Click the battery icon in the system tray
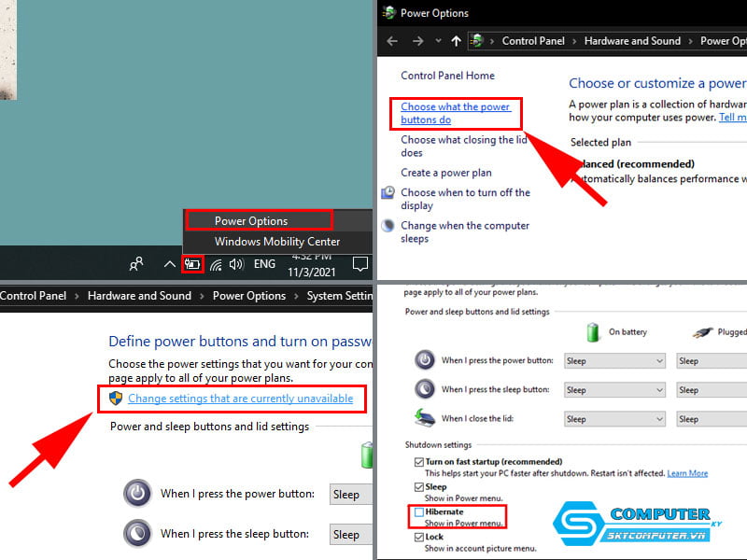The image size is (747, 560). (193, 264)
